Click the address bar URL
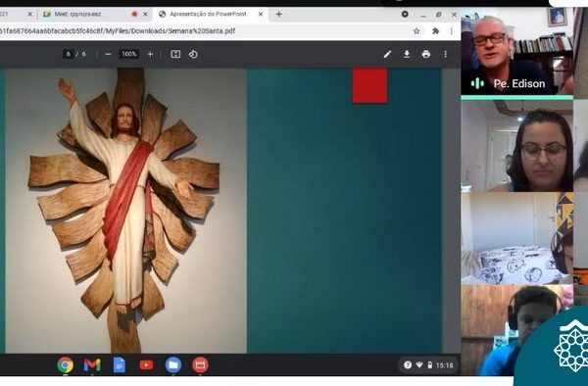Screen dimensions: 588x386 118,31
